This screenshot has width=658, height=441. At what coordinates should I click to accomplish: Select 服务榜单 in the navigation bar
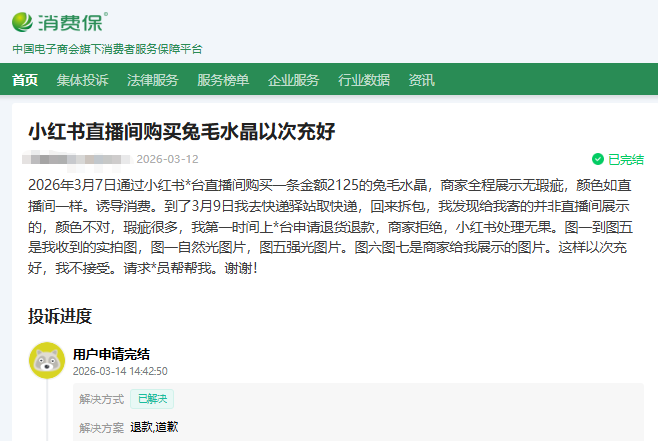[223, 81]
